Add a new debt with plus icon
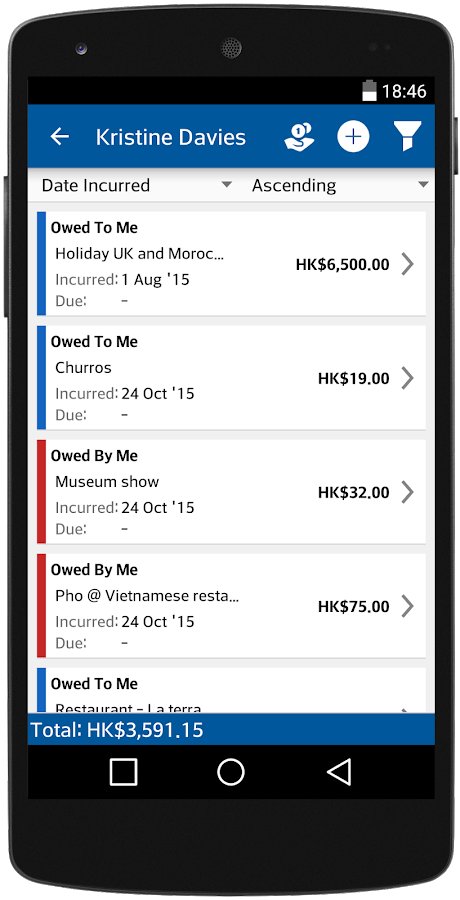 coord(353,137)
